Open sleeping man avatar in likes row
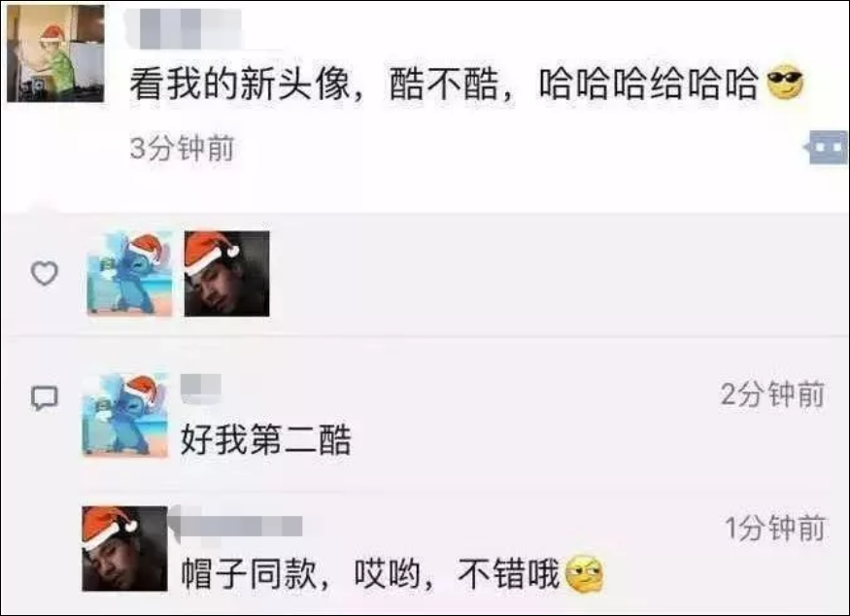Image resolution: width=850 pixels, height=616 pixels. pos(226,274)
